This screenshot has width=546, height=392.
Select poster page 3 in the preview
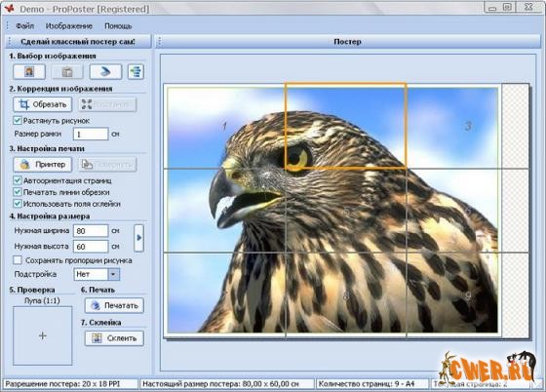[x=453, y=126]
